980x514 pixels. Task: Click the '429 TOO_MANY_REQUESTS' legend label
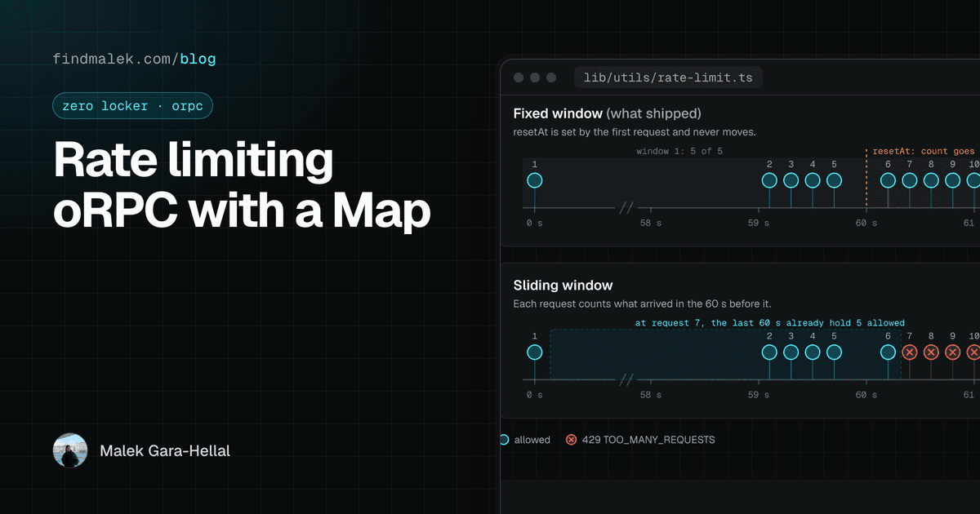pos(648,440)
